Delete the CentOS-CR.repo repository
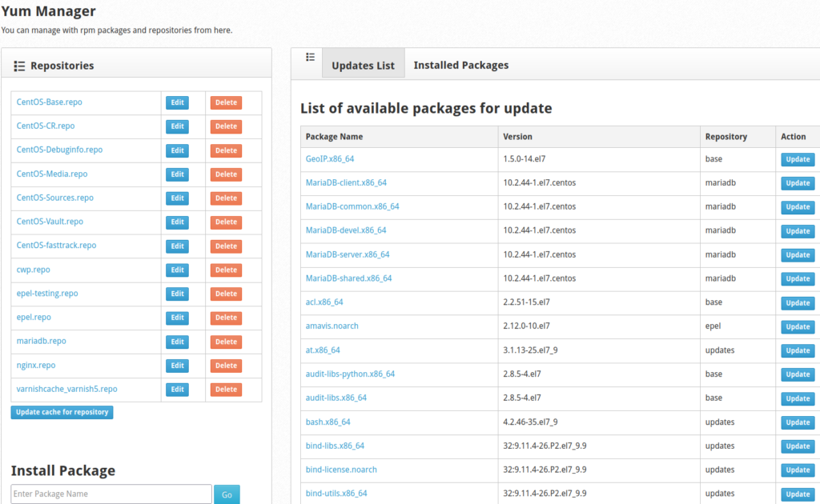This screenshot has height=504, width=820. (226, 126)
